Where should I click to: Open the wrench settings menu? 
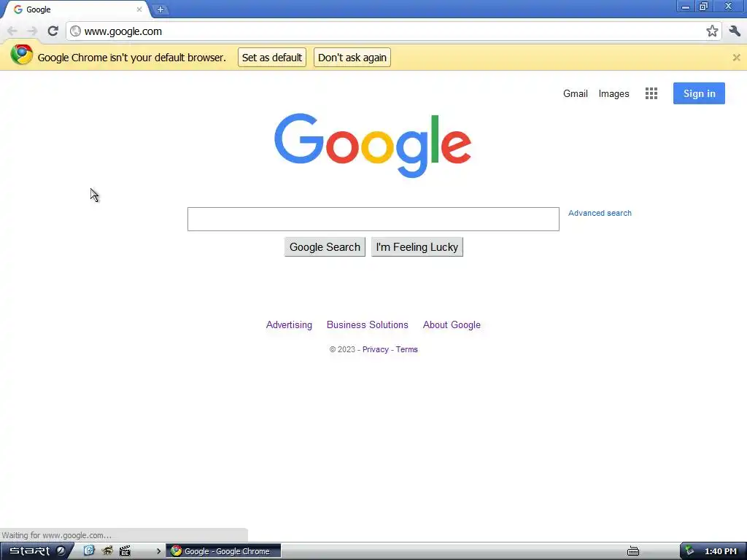pos(735,31)
